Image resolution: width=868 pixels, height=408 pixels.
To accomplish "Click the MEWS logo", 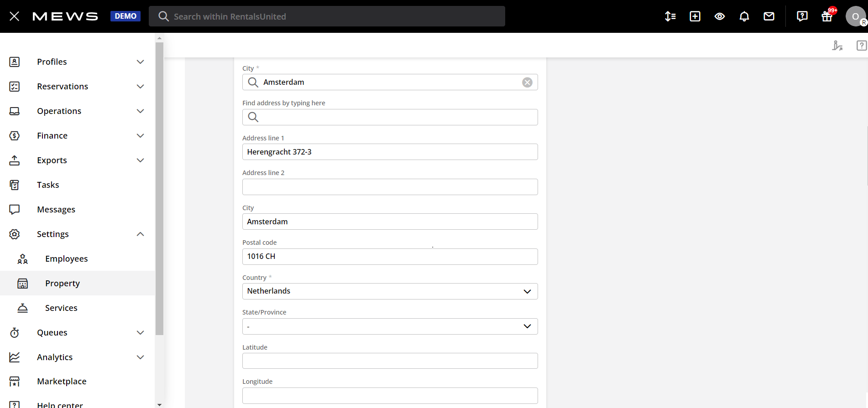I will tap(65, 16).
